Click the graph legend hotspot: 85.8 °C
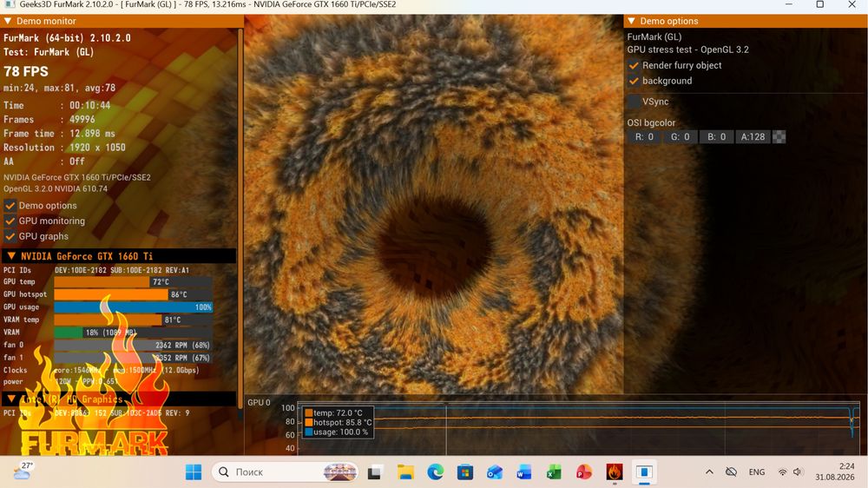Screen dimensions: 868x488 point(339,423)
